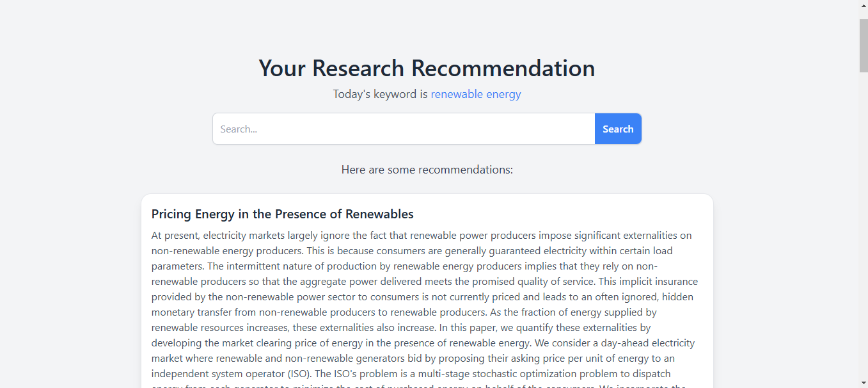The width and height of the screenshot is (868, 388).
Task: Click the "Today's keyword is" text
Action: click(x=380, y=94)
